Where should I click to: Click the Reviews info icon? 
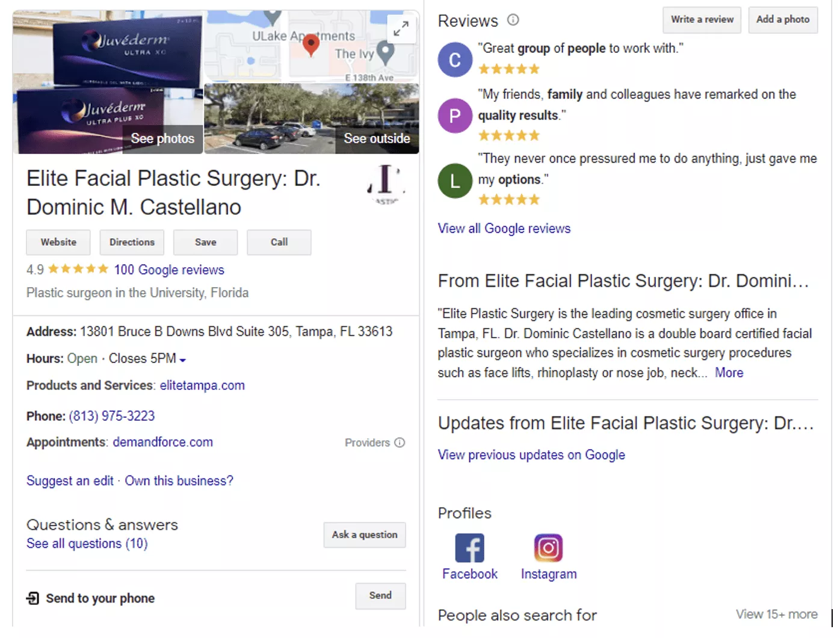click(x=513, y=20)
